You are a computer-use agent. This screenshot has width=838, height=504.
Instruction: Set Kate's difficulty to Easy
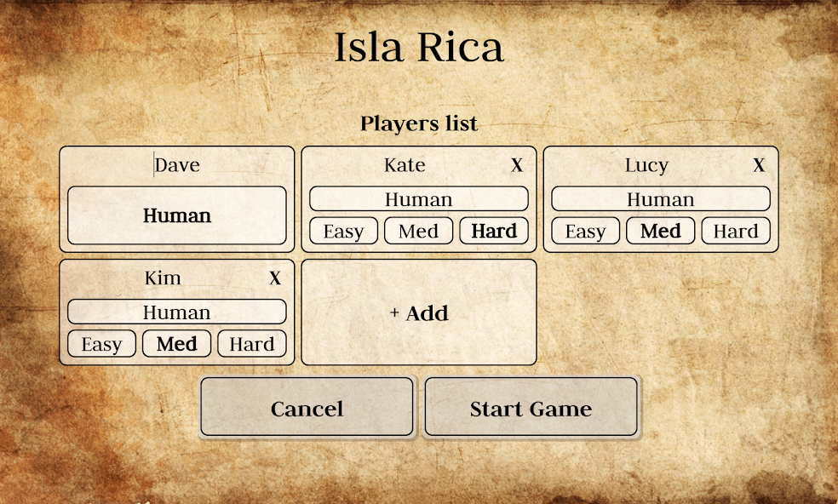pyautogui.click(x=343, y=230)
